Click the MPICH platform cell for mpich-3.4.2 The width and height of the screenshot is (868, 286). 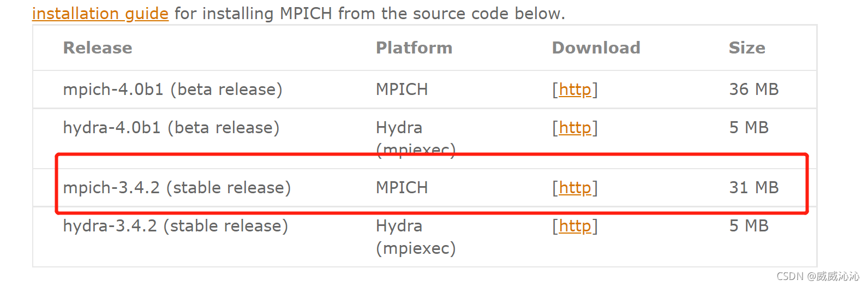click(x=402, y=187)
